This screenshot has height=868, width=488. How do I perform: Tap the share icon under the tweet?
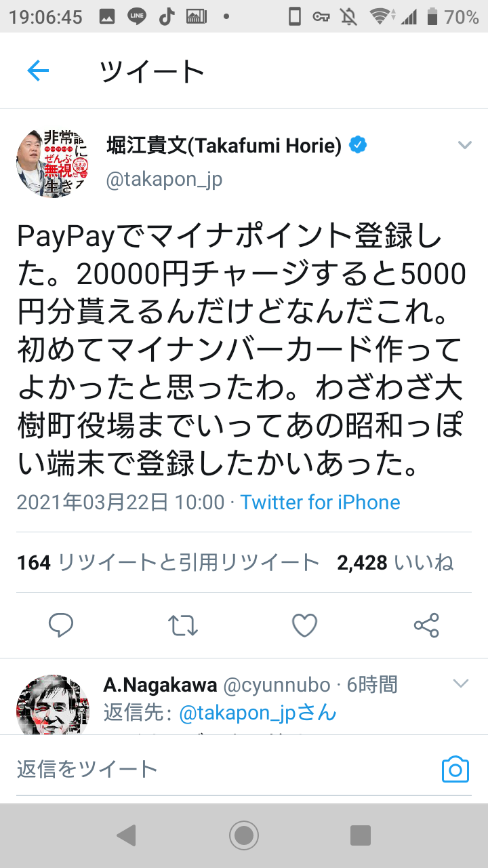[x=426, y=625]
